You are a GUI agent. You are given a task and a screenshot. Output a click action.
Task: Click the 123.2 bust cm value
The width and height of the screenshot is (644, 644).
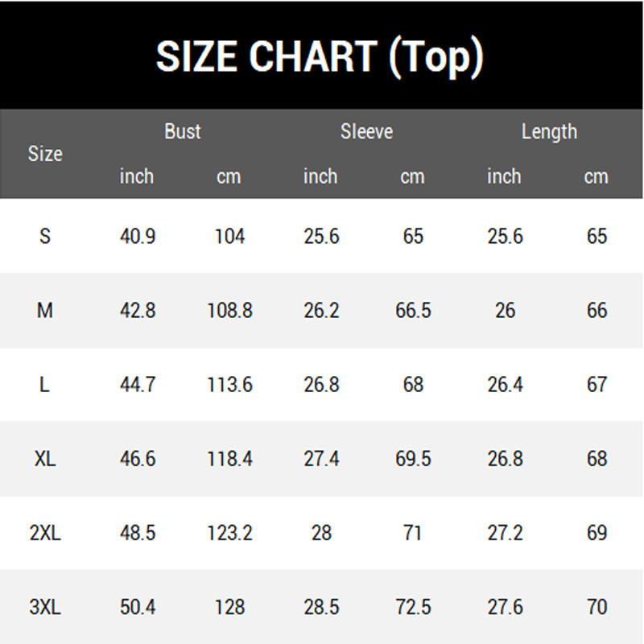pos(229,533)
